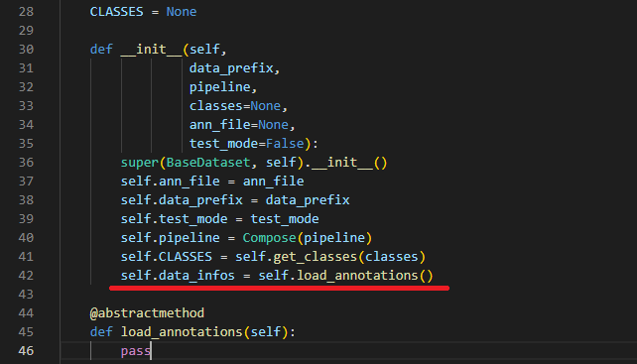Click test_mode=False parameter text
Image resolution: width=637 pixels, height=364 pixels.
point(247,144)
